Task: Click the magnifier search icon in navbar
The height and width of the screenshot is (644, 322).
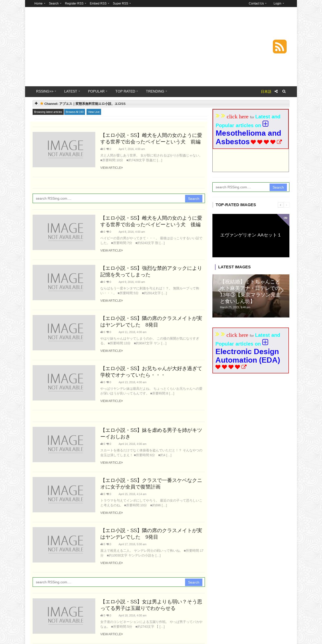Action: 284,92
